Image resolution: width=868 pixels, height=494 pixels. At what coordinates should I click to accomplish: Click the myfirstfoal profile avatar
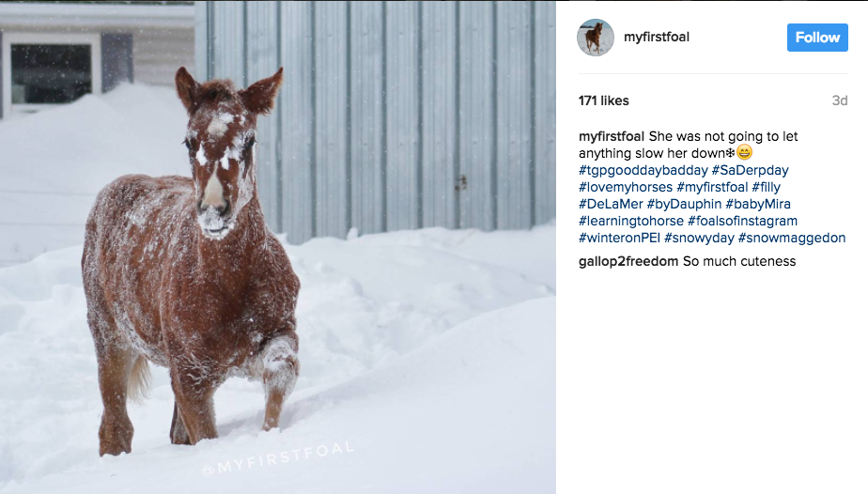tap(596, 38)
